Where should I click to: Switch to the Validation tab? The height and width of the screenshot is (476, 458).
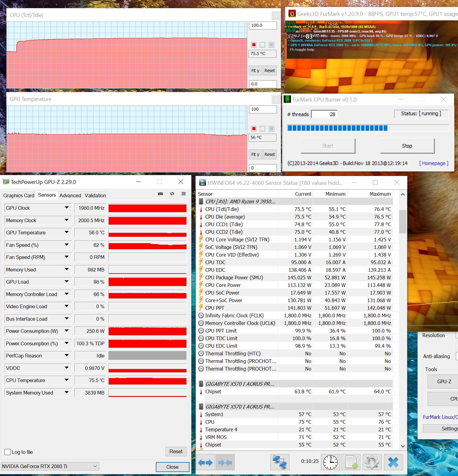point(95,195)
